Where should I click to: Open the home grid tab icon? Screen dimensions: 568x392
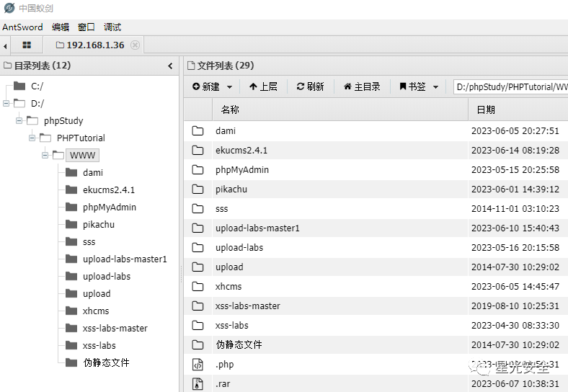tap(27, 45)
